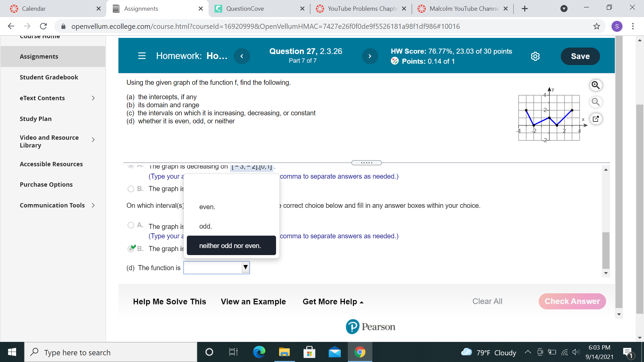The width and height of the screenshot is (644, 362).
Task: Go to previous question arrow
Action: pos(242,56)
